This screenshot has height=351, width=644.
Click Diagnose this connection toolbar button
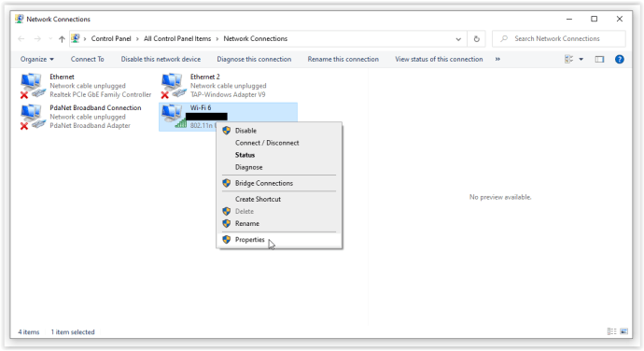tap(254, 59)
